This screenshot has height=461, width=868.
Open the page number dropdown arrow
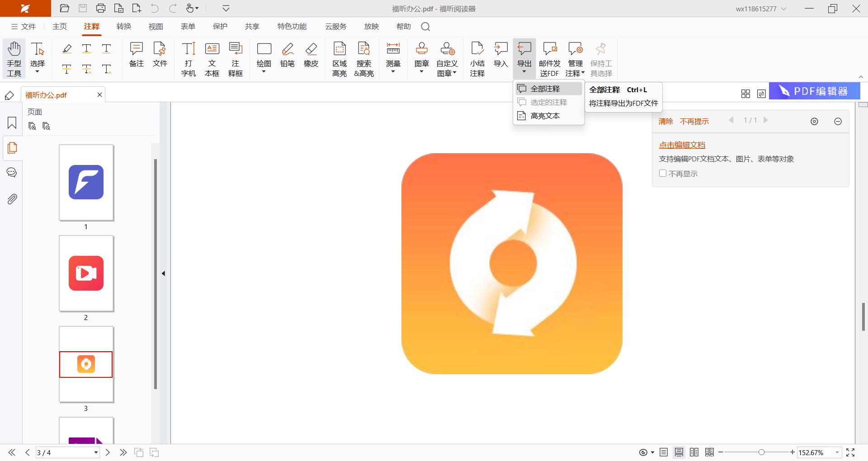(96, 452)
